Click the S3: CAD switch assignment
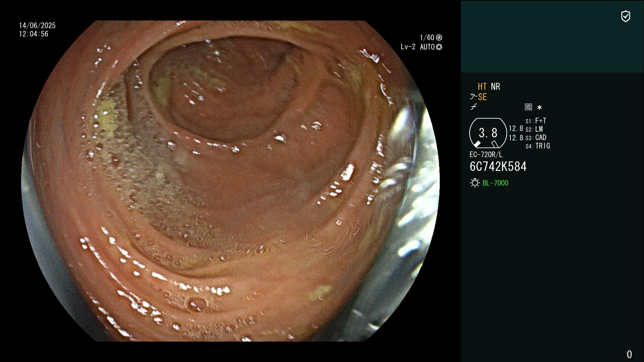 coord(536,137)
